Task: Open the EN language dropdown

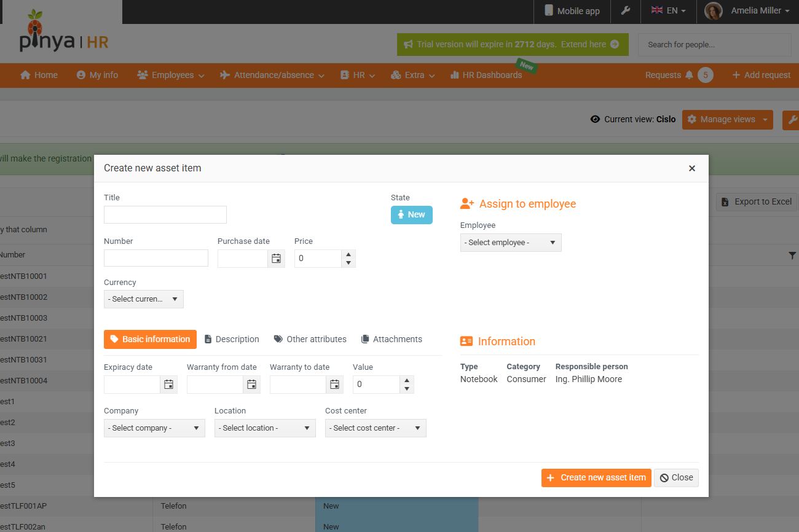Action: tap(669, 10)
